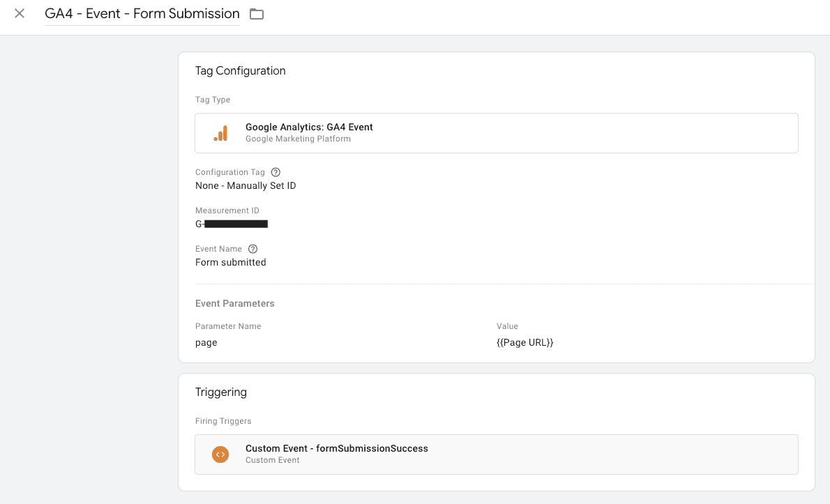Click the {{Page URL}} parameter value
The width and height of the screenshot is (830, 504).
525,342
